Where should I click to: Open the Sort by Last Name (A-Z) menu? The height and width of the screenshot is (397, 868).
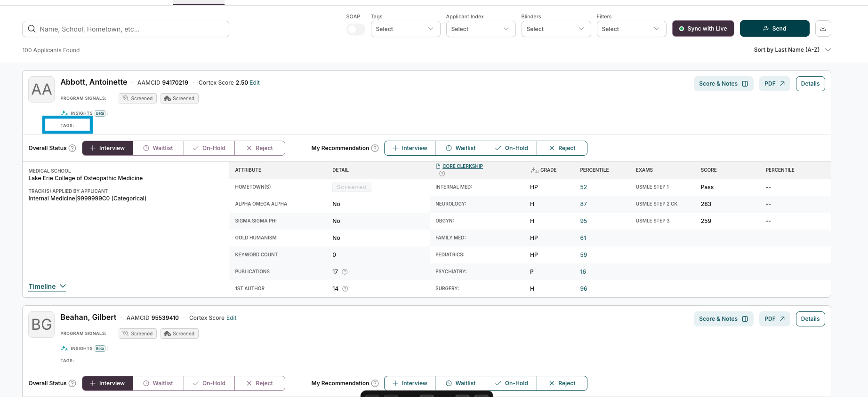click(792, 50)
